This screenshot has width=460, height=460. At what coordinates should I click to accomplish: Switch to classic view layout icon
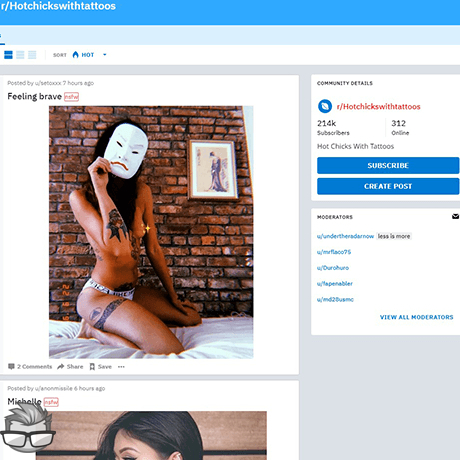(20, 55)
